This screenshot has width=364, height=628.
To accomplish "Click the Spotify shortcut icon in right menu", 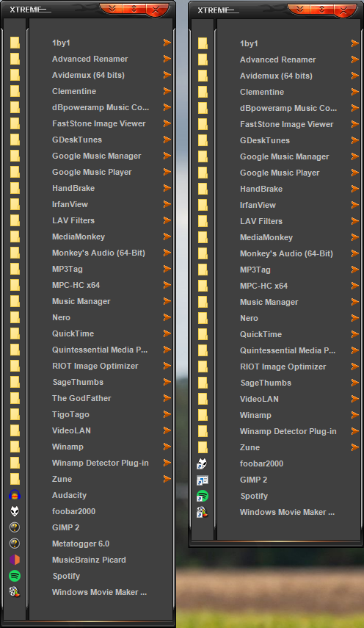I will point(203,496).
